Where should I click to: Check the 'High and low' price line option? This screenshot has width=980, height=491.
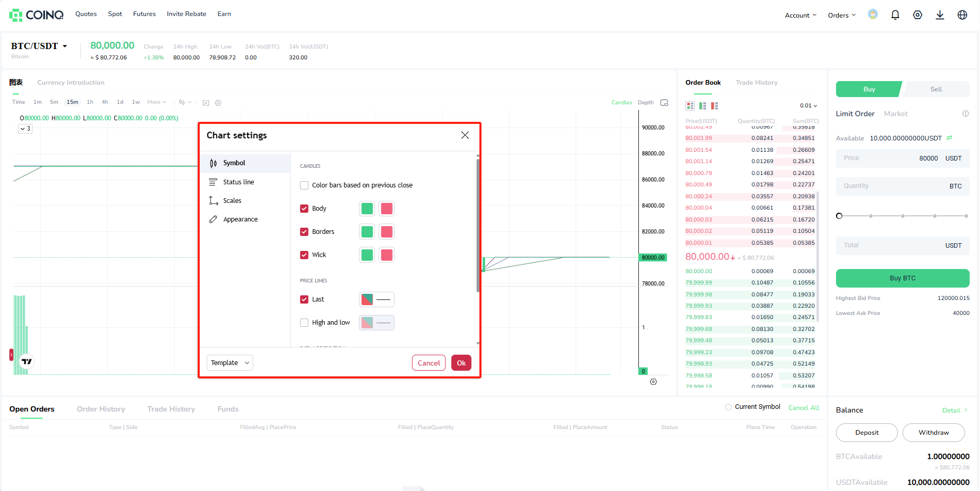(304, 322)
